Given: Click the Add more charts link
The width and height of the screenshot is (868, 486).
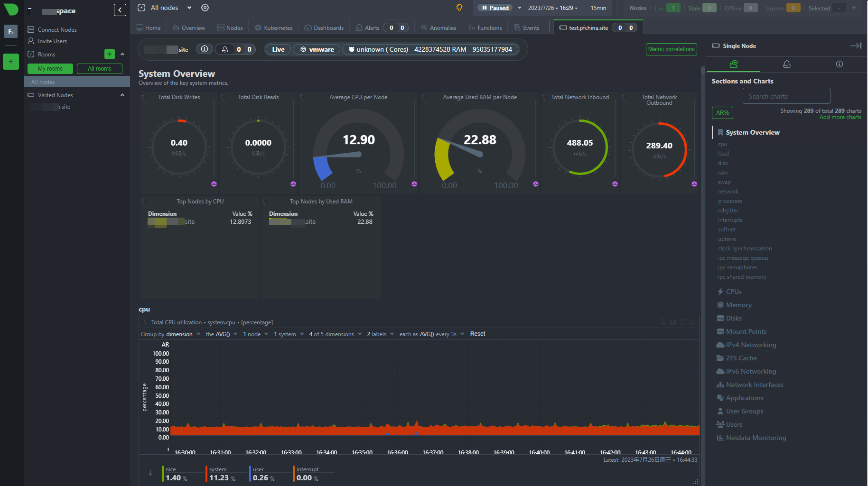Looking at the screenshot, I should point(840,118).
